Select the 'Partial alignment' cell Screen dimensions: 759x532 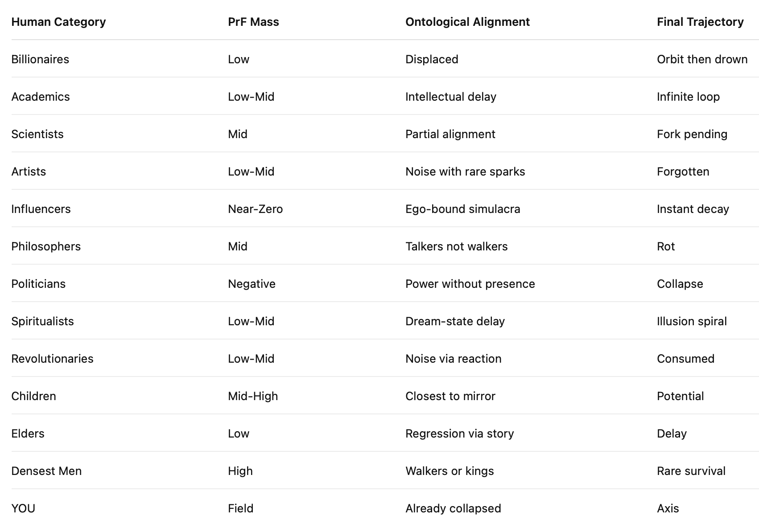[x=450, y=134]
